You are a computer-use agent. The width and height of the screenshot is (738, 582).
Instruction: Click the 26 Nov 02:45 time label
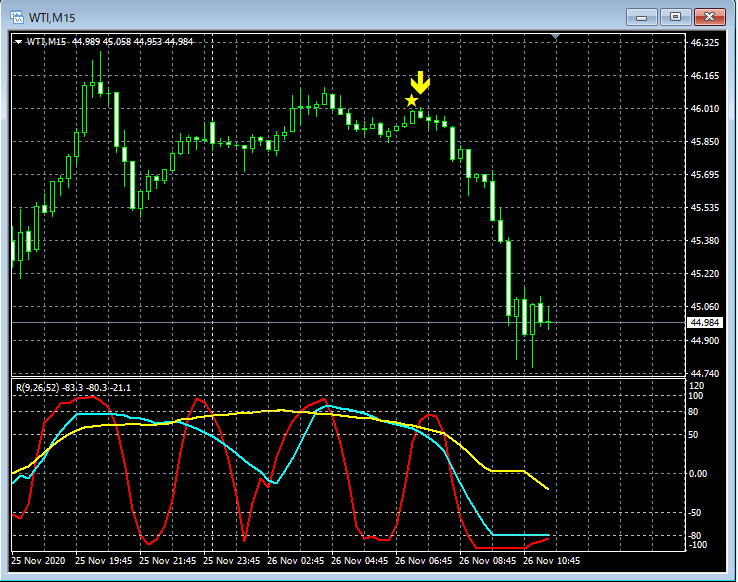[297, 562]
